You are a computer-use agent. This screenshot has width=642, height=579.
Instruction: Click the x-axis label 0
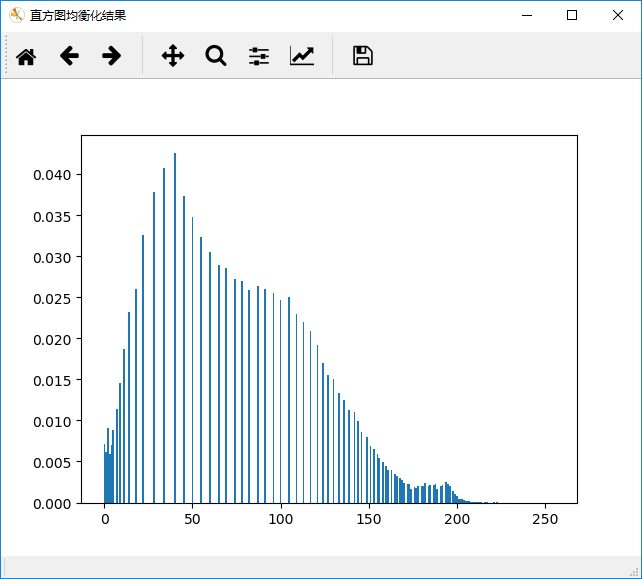point(105,519)
